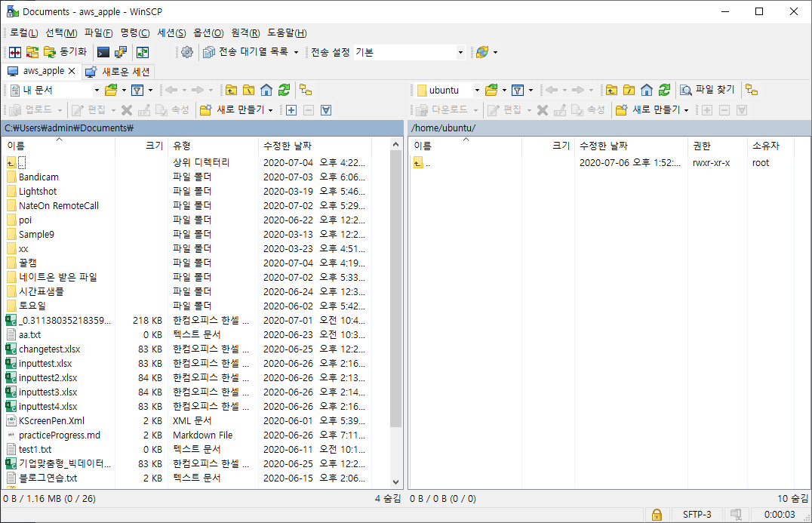Open the 세션(S) menu
Viewport: 812px width, 523px height.
pos(171,32)
